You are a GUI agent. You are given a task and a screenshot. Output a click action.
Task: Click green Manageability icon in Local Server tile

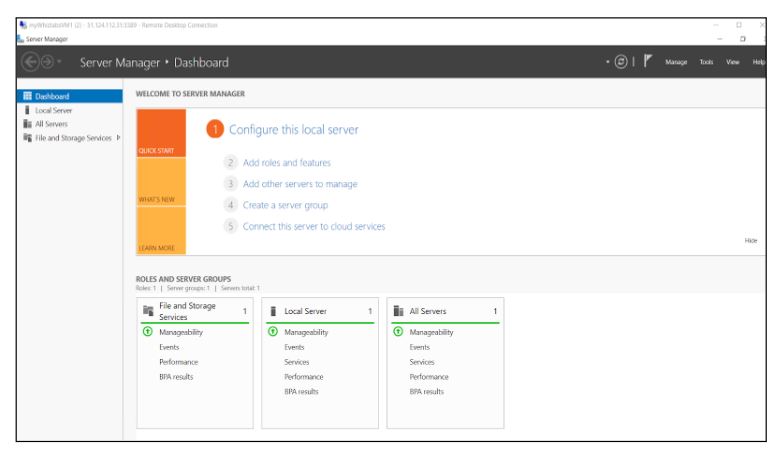[273, 331]
